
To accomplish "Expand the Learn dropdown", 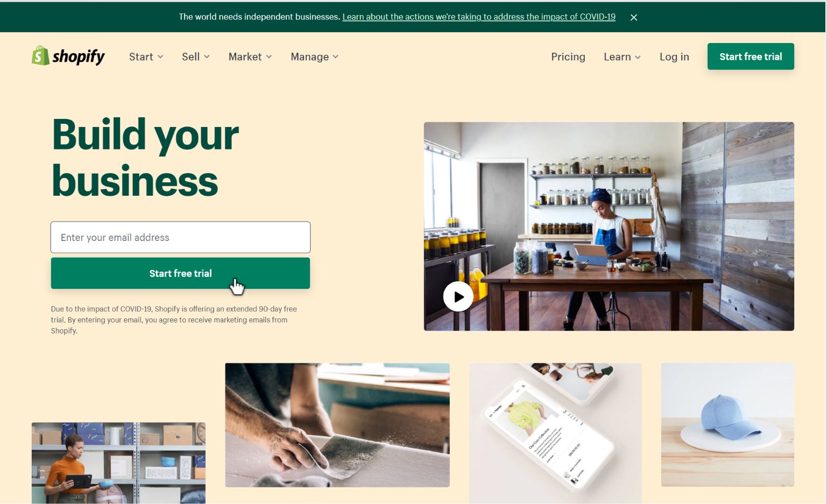I will click(x=622, y=56).
